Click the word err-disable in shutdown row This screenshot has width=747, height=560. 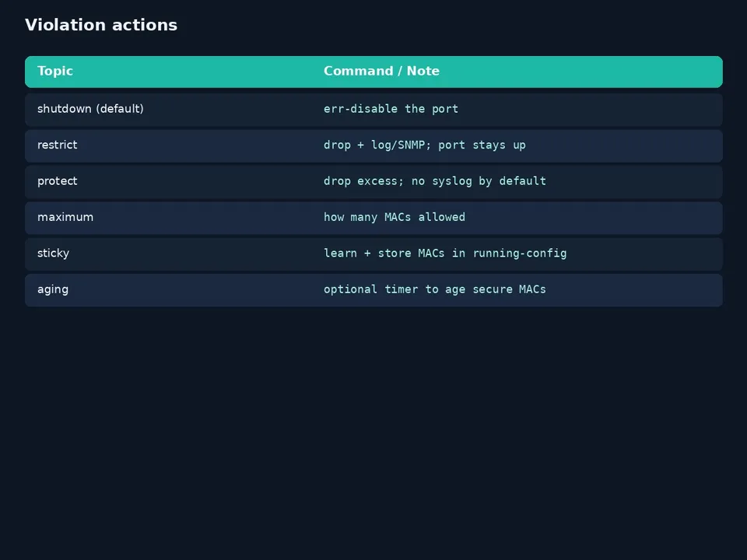360,109
